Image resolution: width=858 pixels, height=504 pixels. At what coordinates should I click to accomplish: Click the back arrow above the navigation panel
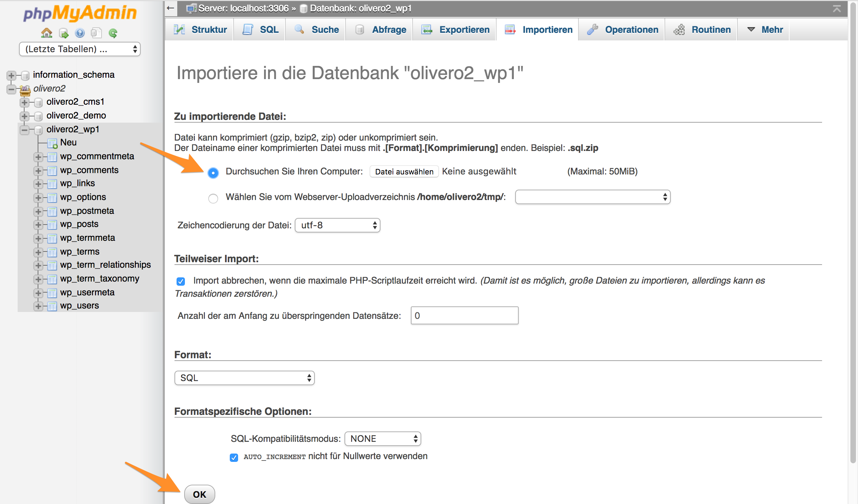tap(170, 8)
